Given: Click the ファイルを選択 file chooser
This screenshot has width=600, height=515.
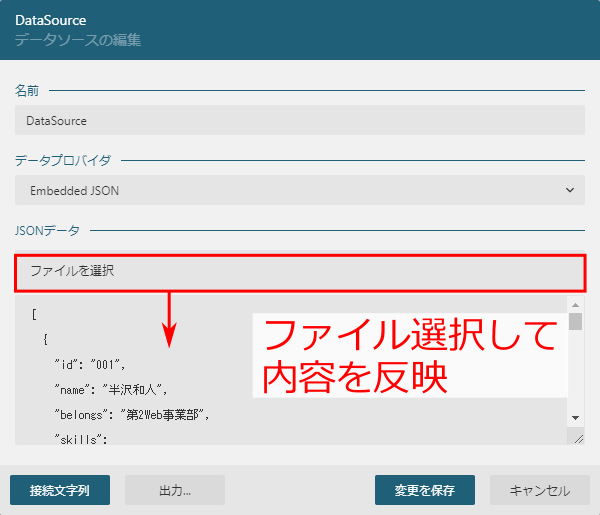Looking at the screenshot, I should pyautogui.click(x=300, y=273).
